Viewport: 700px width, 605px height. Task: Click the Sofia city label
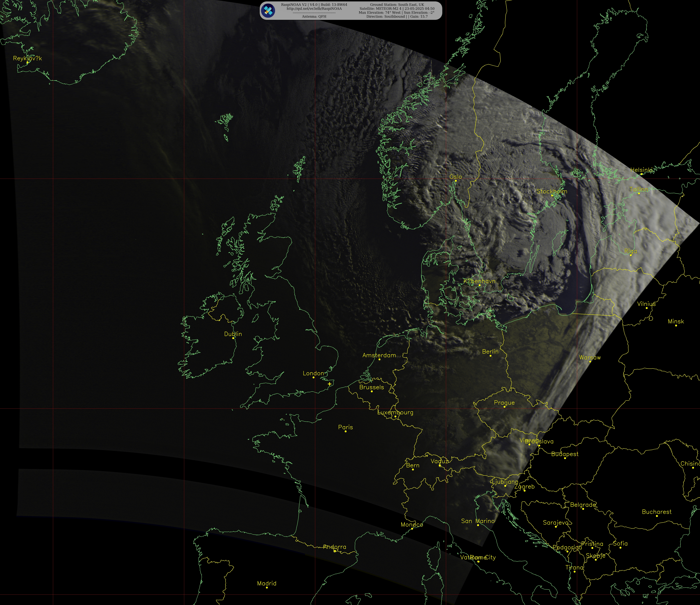coord(620,544)
